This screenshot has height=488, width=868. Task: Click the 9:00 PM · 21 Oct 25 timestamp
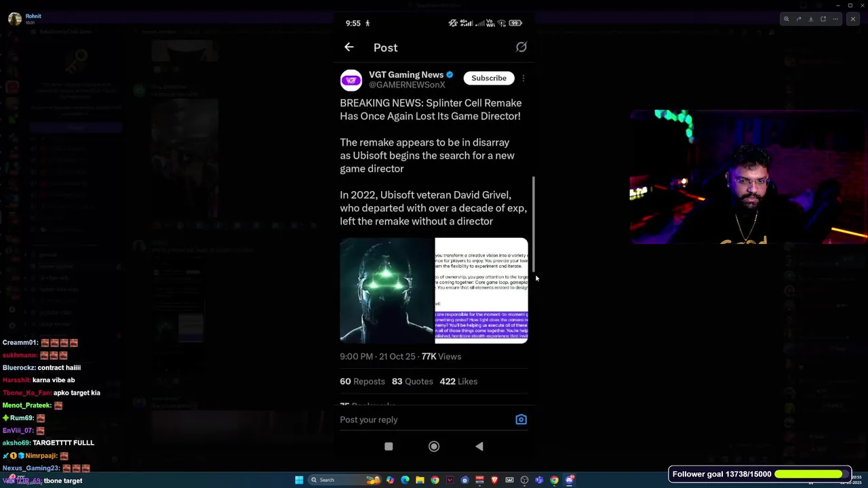point(378,357)
